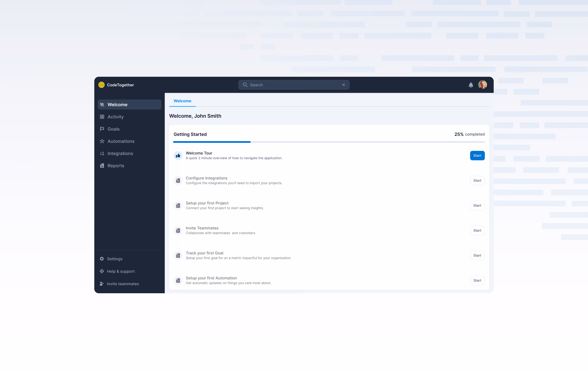Click the Invite Teammates step title

pos(202,228)
